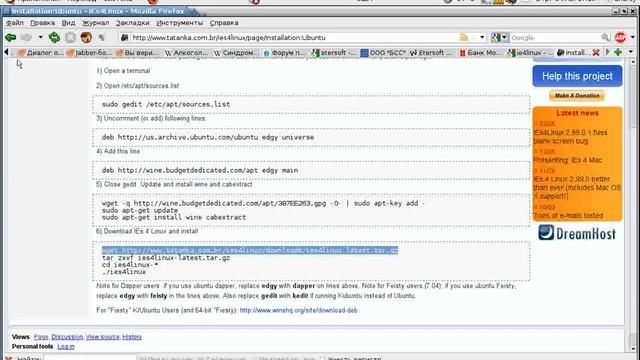Screen dimensions: 640x360
Task: Switch to the 'jabber-бо...' tab
Action: 89,53
